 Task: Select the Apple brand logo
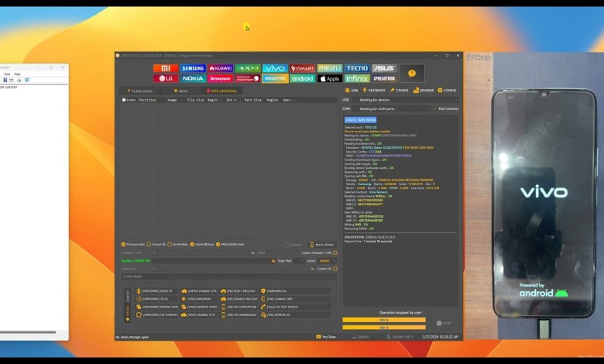(x=330, y=78)
